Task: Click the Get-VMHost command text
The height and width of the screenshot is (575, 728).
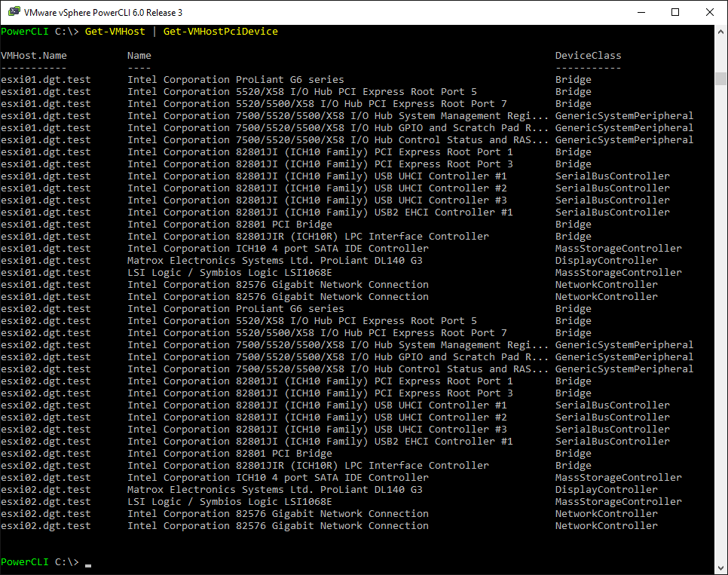Action: [x=115, y=32]
